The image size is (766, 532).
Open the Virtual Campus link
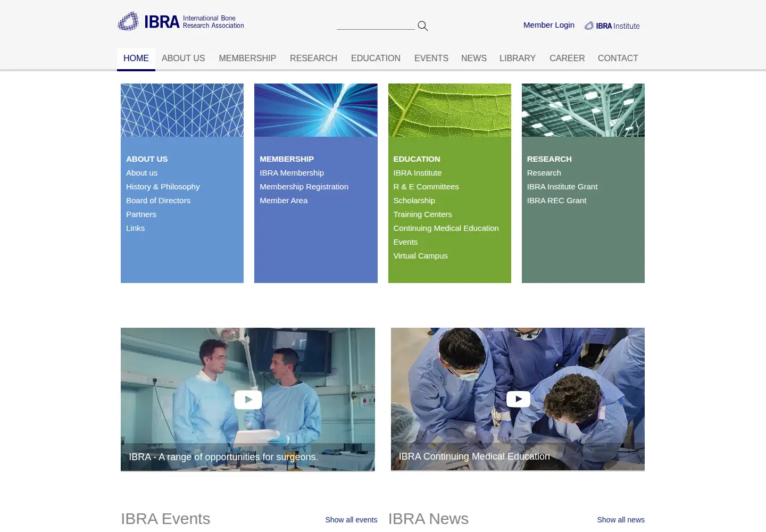coord(420,256)
